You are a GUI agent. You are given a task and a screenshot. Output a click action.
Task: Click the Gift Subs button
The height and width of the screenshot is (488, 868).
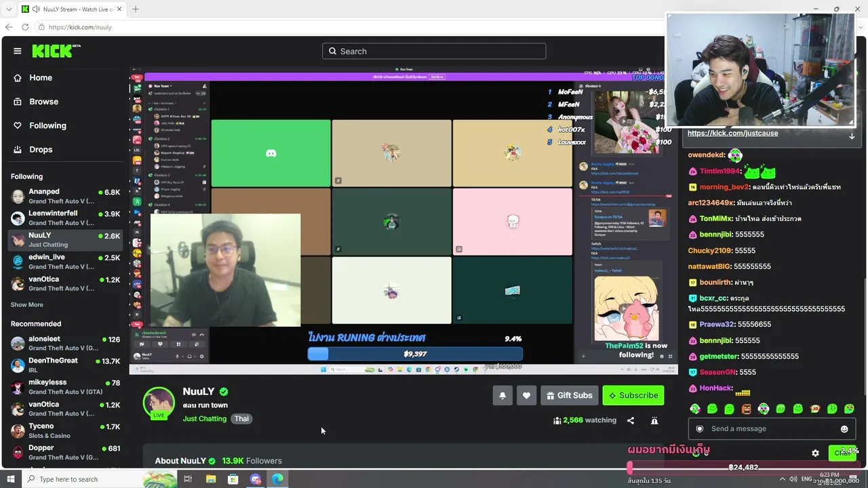coord(569,396)
